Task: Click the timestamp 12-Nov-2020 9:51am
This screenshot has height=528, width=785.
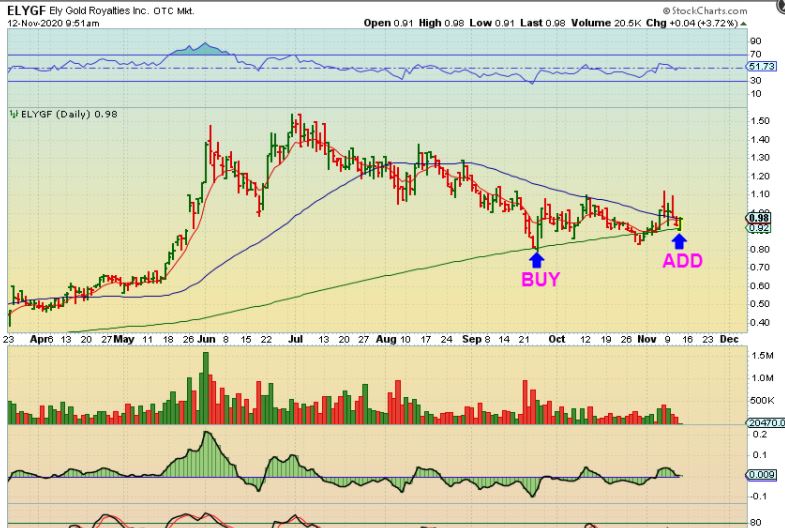Action: pos(53,23)
